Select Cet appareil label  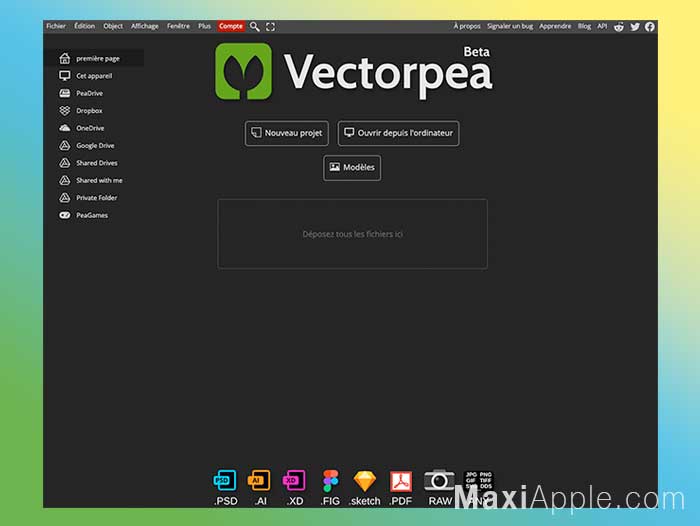click(94, 76)
